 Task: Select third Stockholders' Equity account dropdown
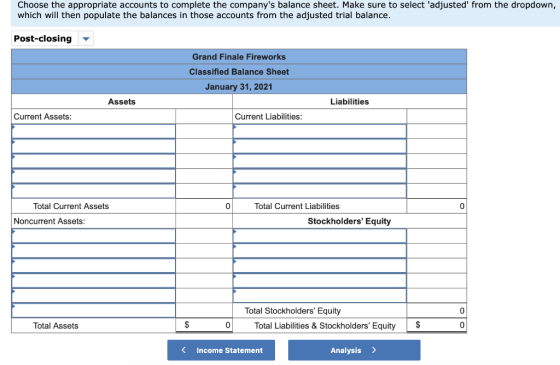320,266
